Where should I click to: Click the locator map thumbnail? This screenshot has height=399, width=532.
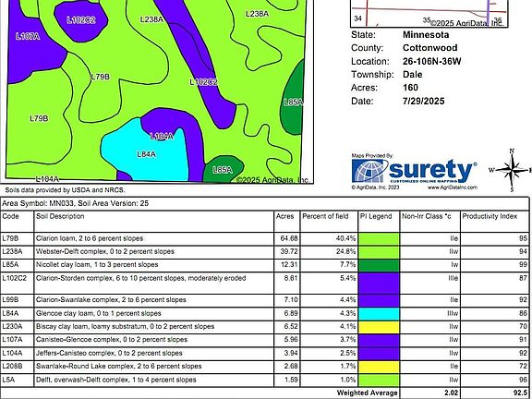[429, 14]
